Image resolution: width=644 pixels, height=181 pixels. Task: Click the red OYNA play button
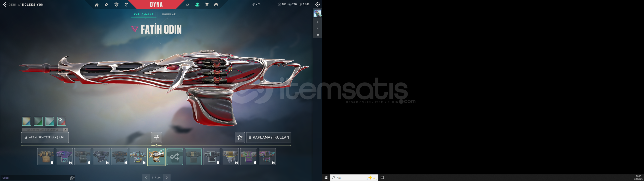[156, 5]
